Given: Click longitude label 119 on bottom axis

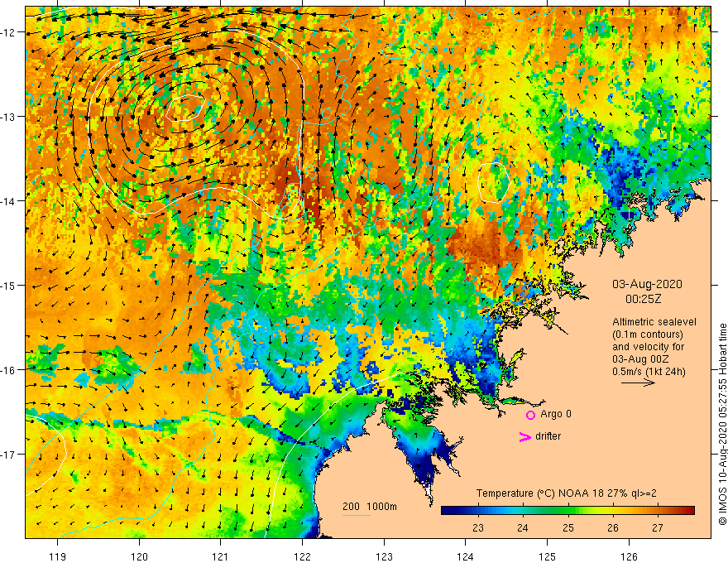Looking at the screenshot, I should tap(58, 556).
